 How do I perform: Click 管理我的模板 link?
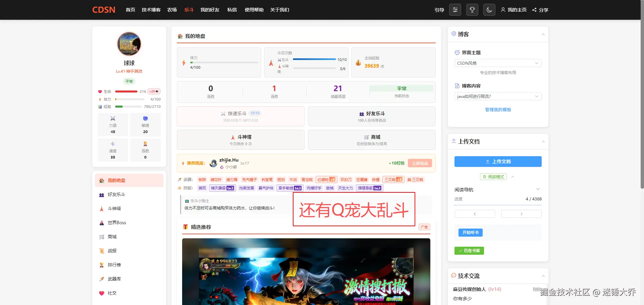[x=498, y=110]
